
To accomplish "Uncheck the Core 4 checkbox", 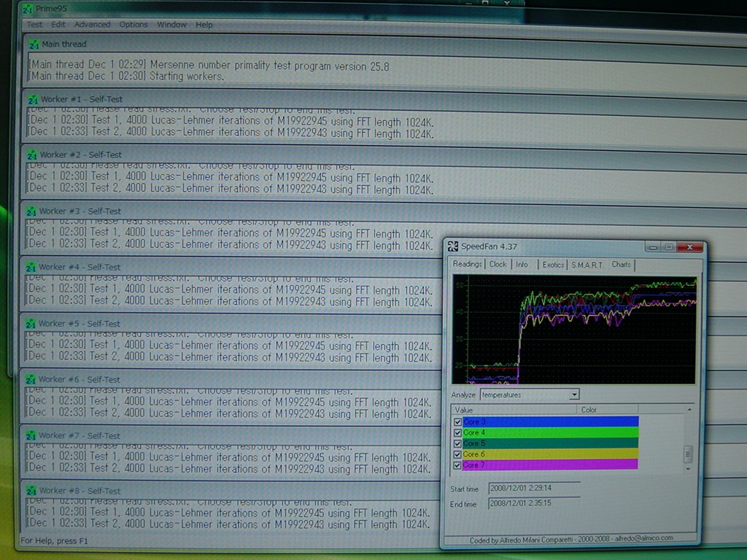I will click(x=458, y=433).
